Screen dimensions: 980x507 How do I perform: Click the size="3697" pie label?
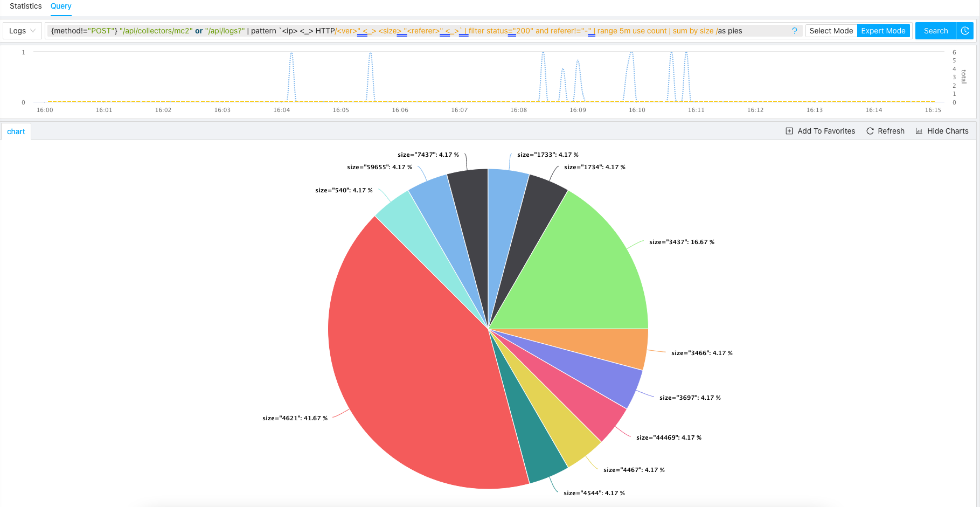point(690,398)
